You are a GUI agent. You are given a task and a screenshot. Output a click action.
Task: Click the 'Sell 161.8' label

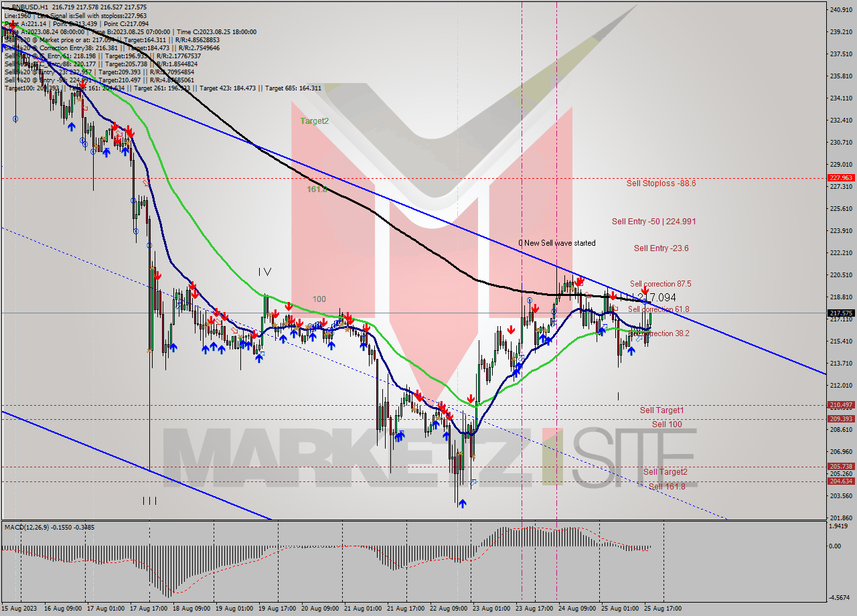click(667, 487)
